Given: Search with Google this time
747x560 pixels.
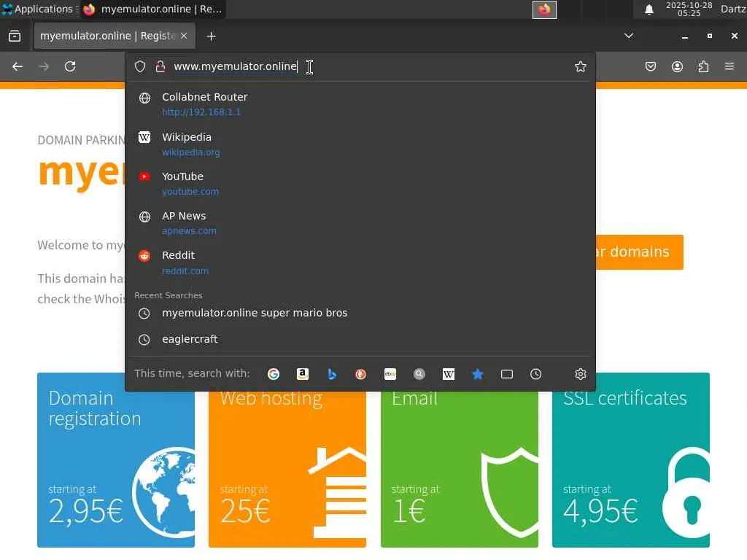Looking at the screenshot, I should [274, 374].
